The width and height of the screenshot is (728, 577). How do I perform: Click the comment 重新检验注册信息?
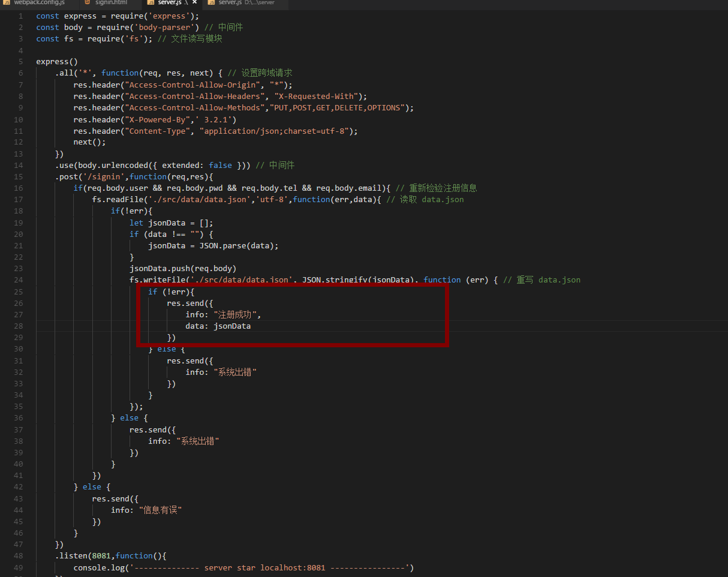437,188
